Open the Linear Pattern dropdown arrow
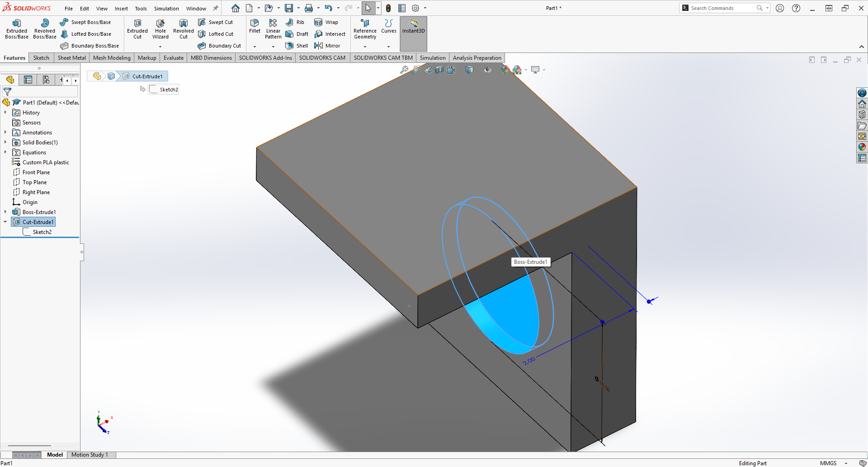 click(x=273, y=47)
